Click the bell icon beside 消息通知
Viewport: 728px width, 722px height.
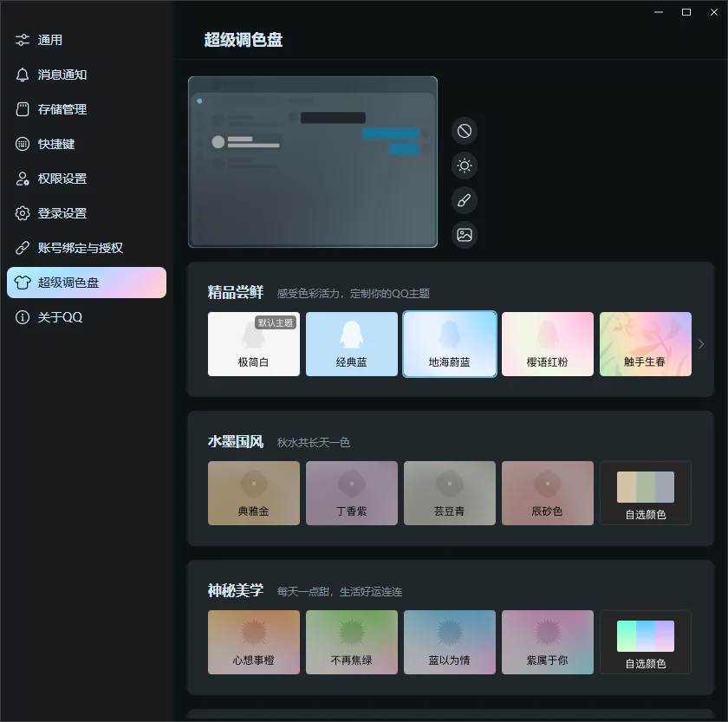pos(23,75)
